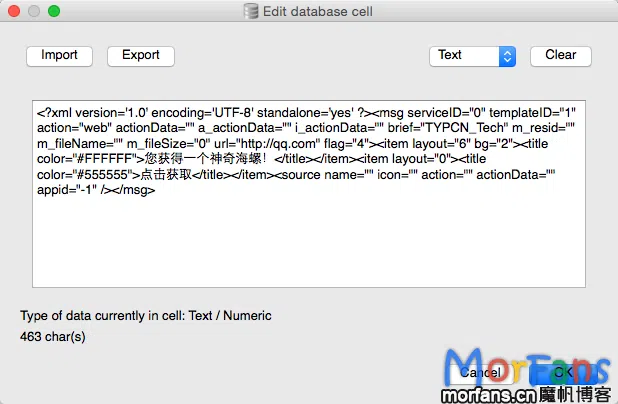Click the blue arrows on Text combo box
618x404 pixels.
coord(507,56)
